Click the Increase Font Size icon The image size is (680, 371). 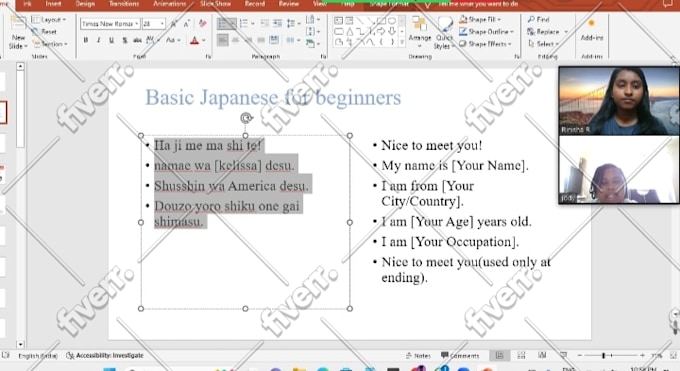(x=174, y=24)
